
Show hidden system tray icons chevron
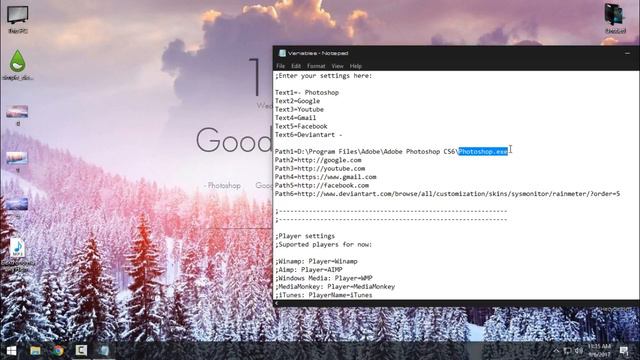coord(556,351)
